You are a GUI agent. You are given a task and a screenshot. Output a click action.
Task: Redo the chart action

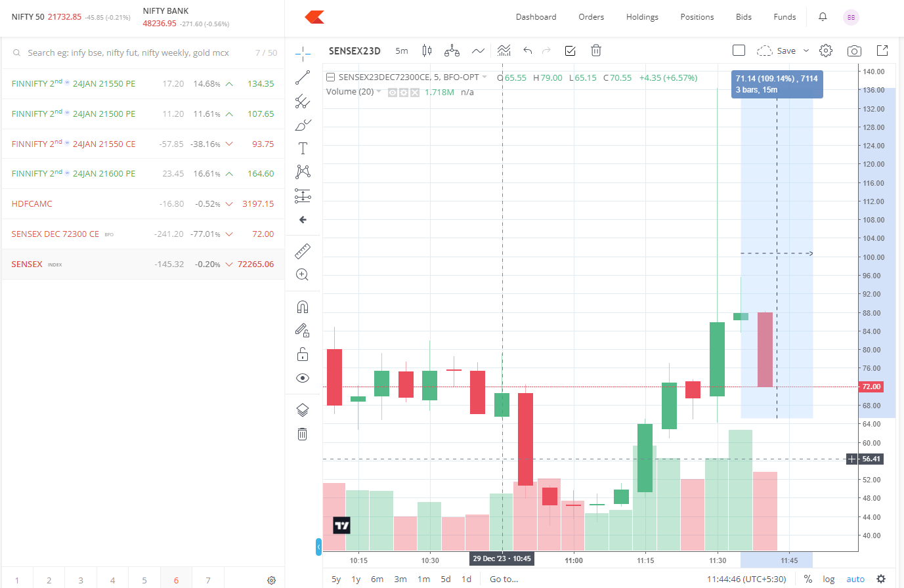546,51
